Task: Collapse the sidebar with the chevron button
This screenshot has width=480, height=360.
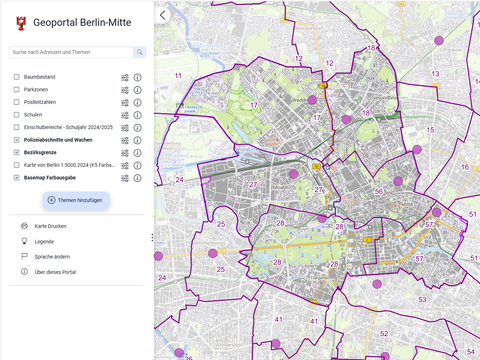Action: 163,15
